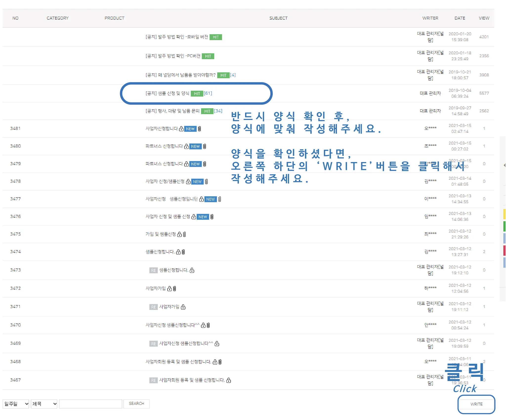Click the RE reply badge on post 3473
Screen dimensions: 506x420
153,270
